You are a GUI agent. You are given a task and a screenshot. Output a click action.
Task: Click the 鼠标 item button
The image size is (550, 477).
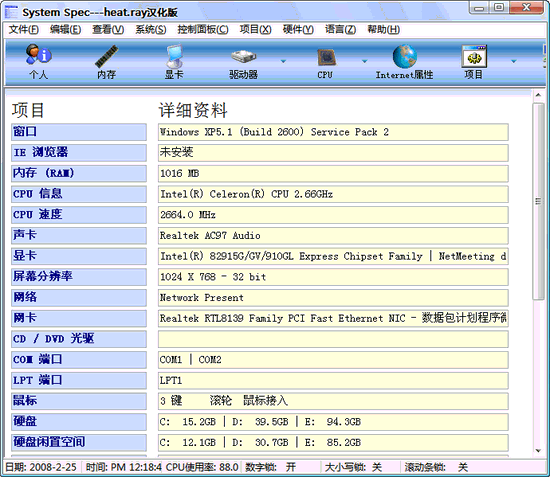[x=79, y=401]
